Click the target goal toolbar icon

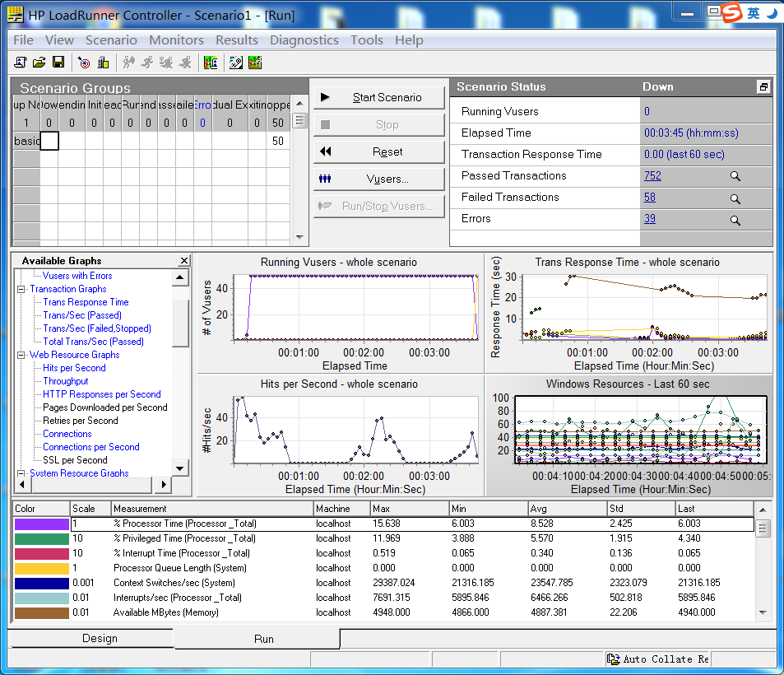pos(84,63)
